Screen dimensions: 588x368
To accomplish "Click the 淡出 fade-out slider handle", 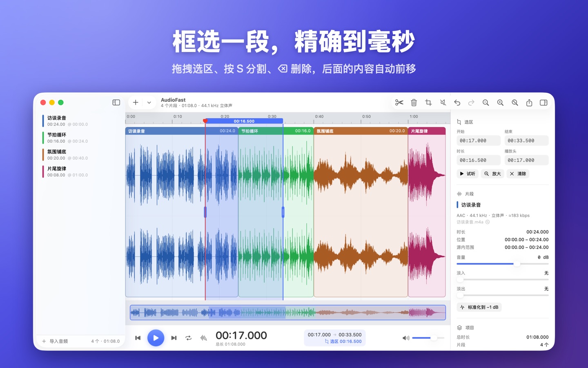I will coord(460,295).
